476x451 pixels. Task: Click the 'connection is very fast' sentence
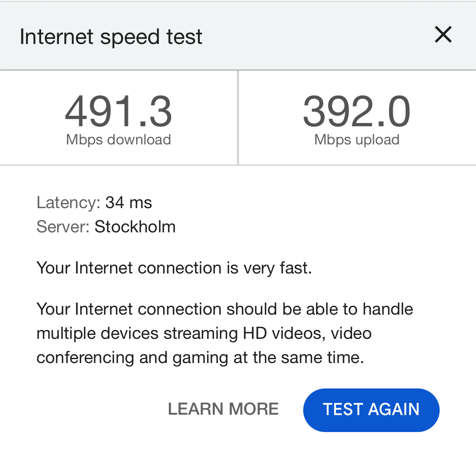pyautogui.click(x=174, y=268)
